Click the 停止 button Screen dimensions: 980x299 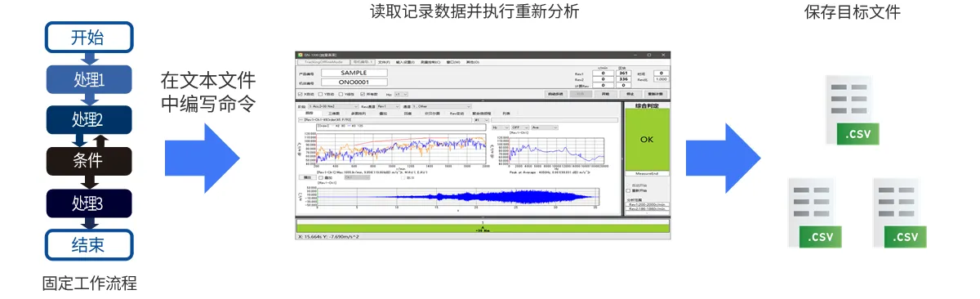630,94
